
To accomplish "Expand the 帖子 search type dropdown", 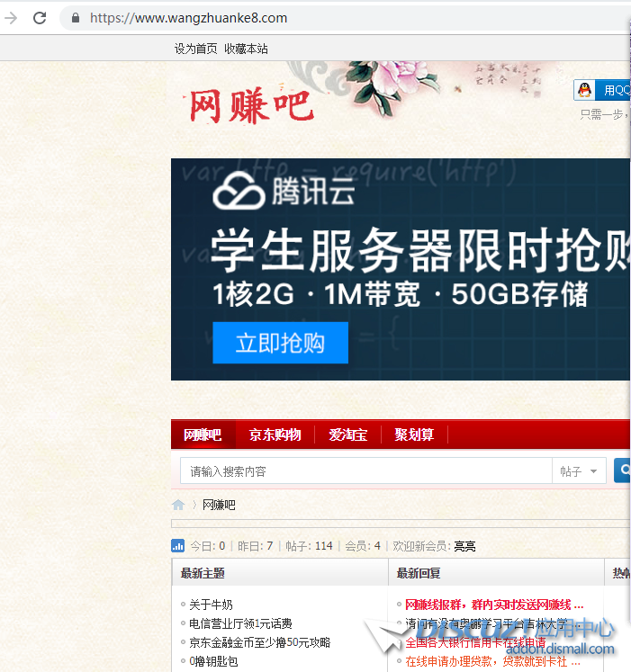I will [x=579, y=471].
